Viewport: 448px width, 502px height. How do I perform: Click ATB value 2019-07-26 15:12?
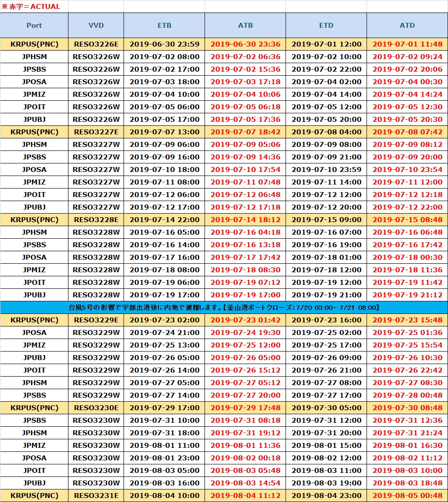[x=245, y=370]
